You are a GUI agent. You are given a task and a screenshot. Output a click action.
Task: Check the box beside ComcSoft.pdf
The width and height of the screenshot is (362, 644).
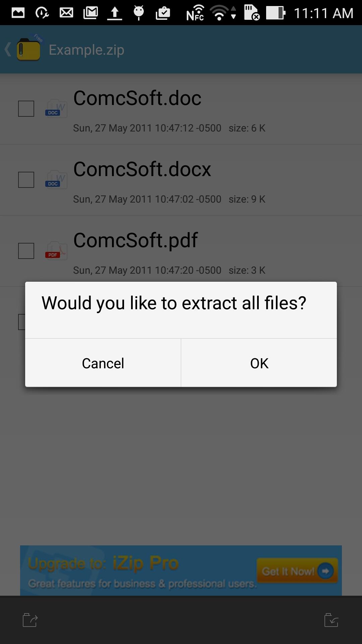click(26, 251)
